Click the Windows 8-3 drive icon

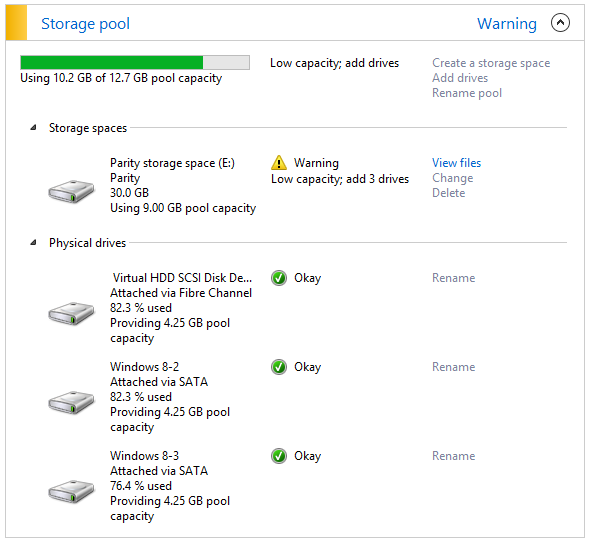[71, 491]
